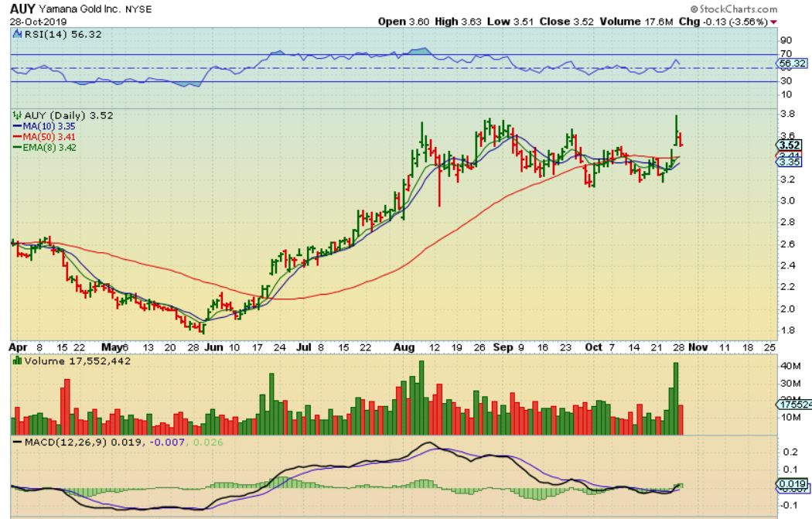This screenshot has height=519, width=812.
Task: Click the Sep month label on date axis
Action: 503,347
